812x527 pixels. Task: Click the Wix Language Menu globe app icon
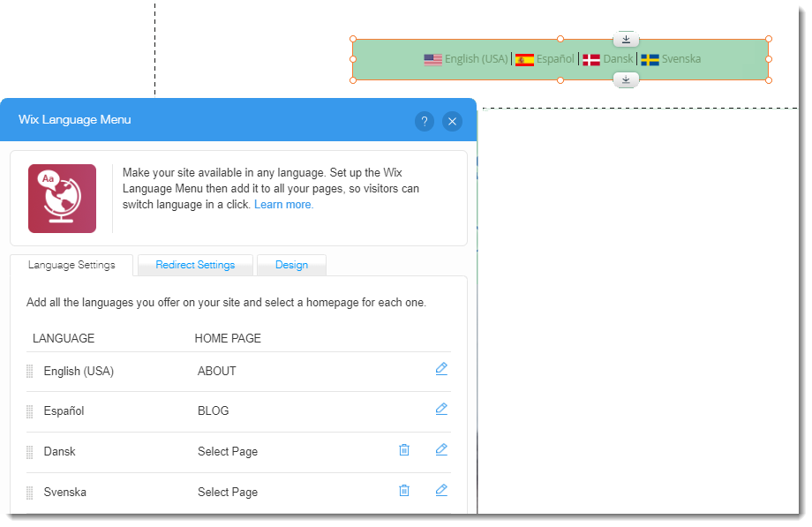tap(62, 199)
